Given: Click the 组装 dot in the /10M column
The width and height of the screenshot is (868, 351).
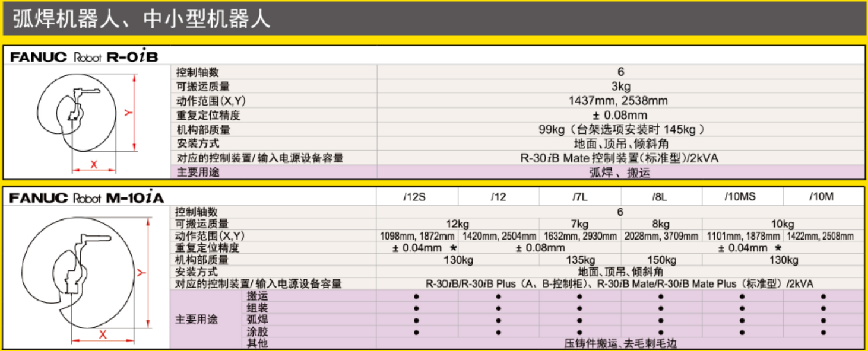Looking at the screenshot, I should tap(823, 308).
